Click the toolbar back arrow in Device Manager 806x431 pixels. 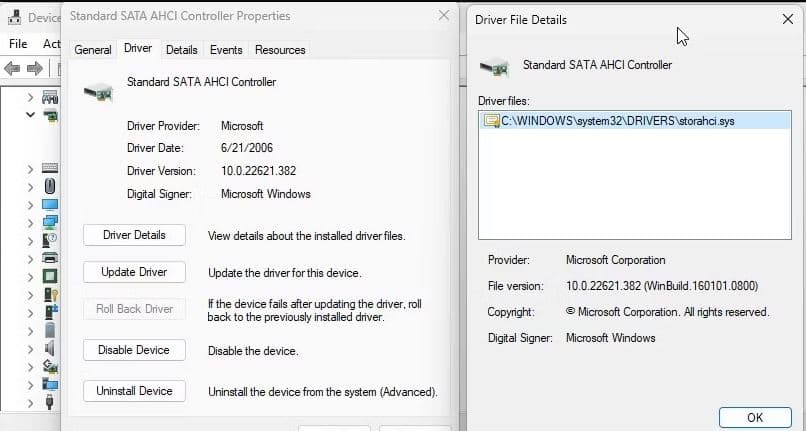click(14, 68)
